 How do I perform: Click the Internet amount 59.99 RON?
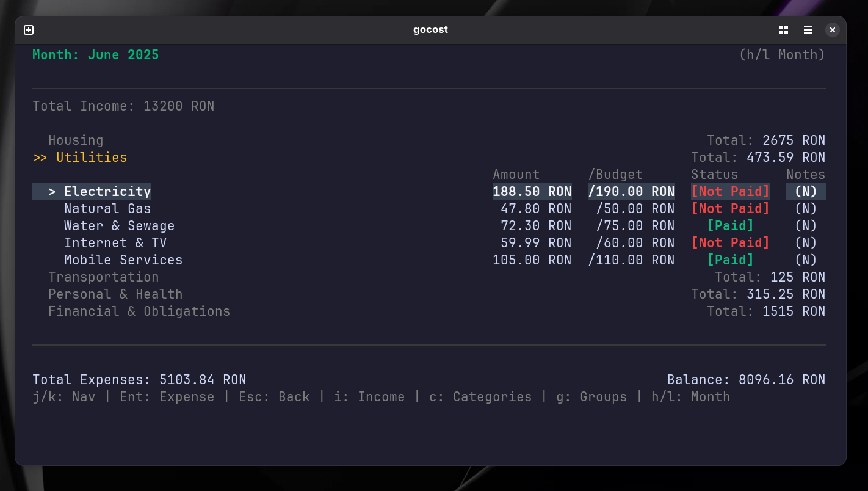pos(536,243)
